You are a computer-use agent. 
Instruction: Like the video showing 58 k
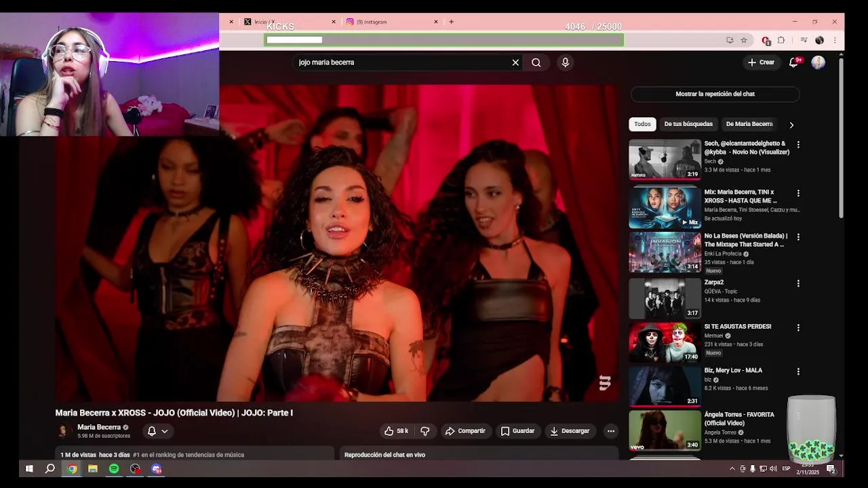tap(396, 431)
